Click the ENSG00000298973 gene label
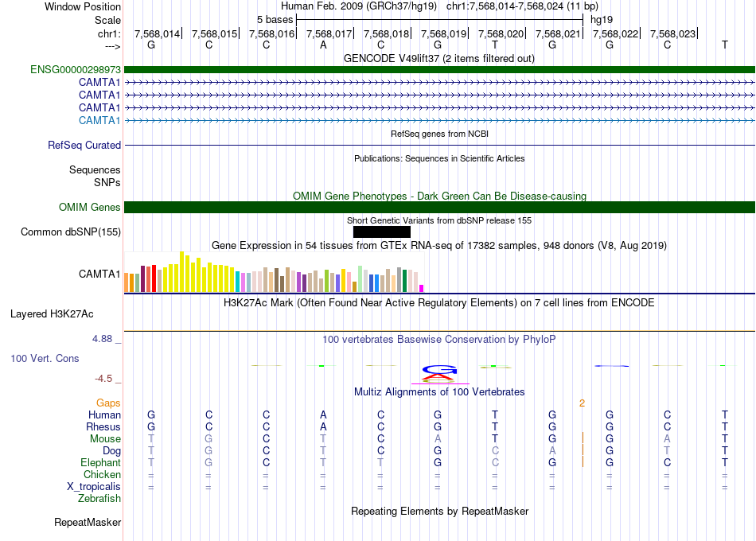The image size is (756, 541). click(76, 69)
